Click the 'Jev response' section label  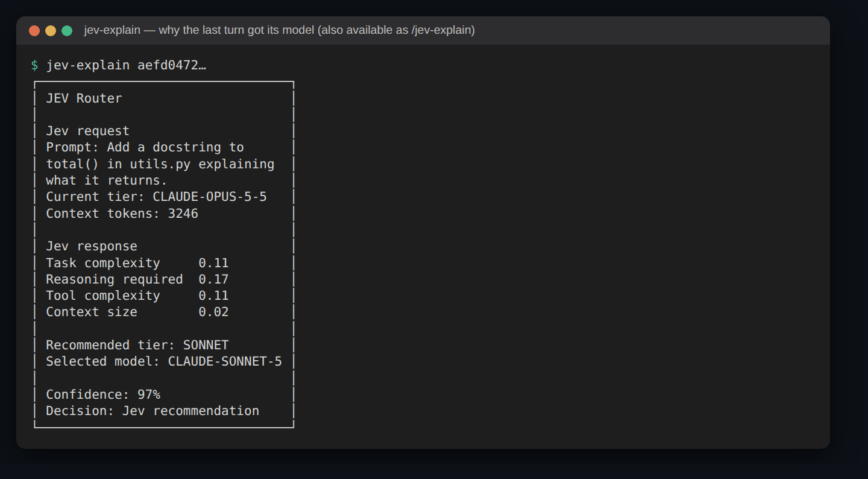[x=92, y=246]
